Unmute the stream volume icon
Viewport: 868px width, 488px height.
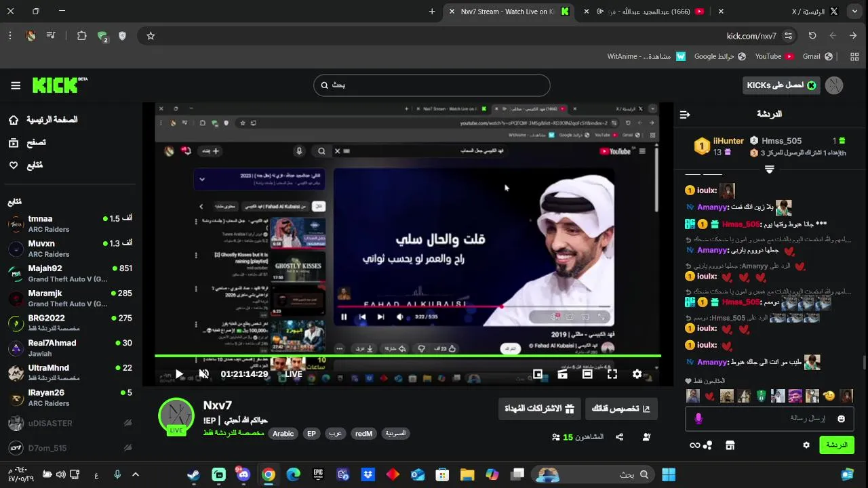pos(203,373)
